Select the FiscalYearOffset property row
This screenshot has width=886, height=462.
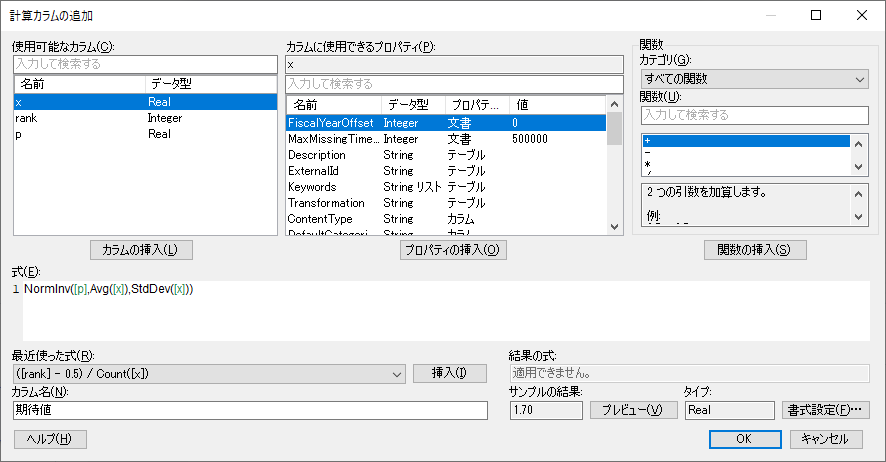tap(446, 123)
